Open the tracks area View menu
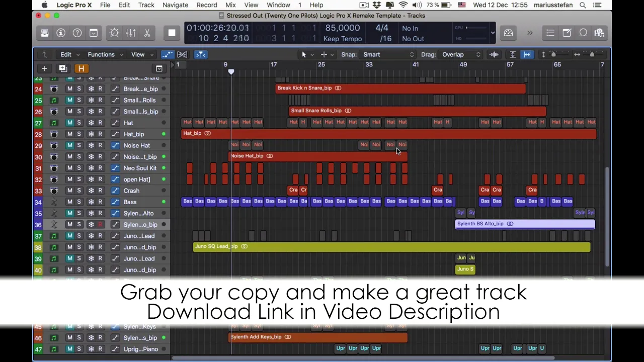 click(x=141, y=54)
